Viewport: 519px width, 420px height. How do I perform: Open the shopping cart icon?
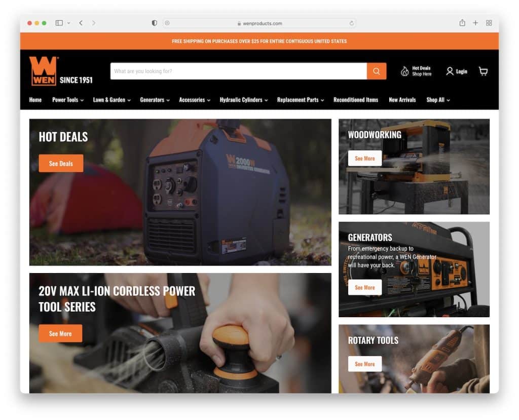[483, 71]
